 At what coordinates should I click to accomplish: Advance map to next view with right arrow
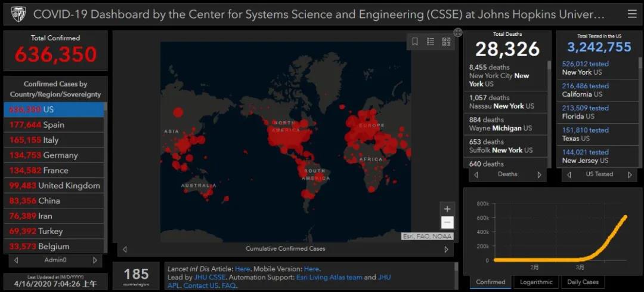(x=446, y=250)
